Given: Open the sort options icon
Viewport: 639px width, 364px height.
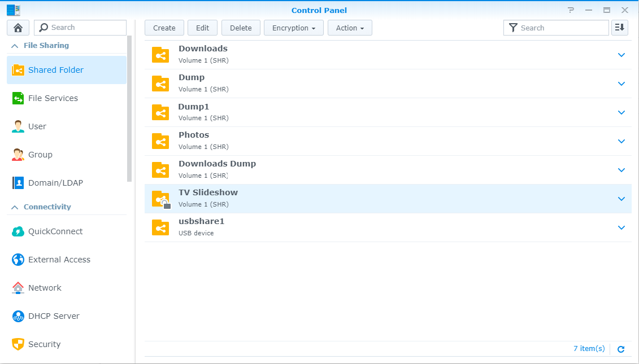Looking at the screenshot, I should coord(620,27).
